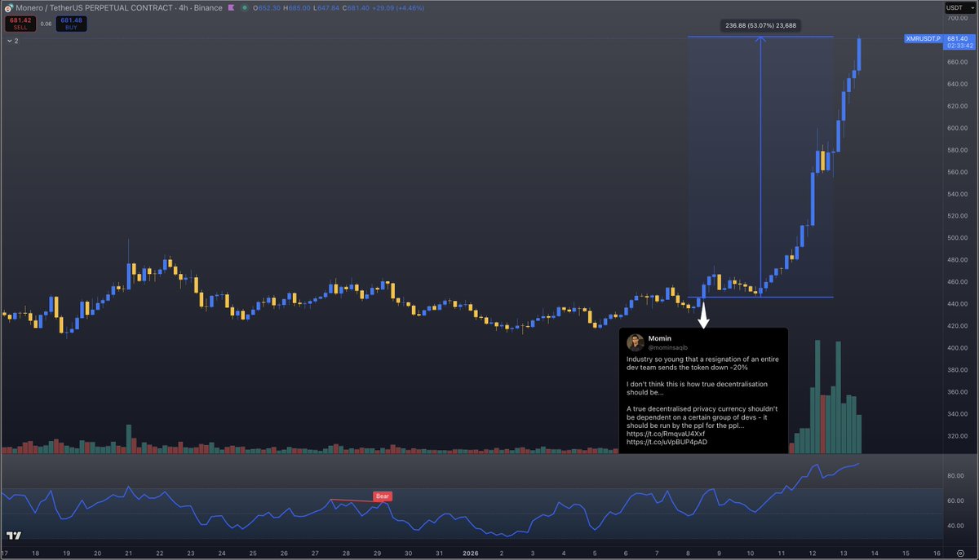The image size is (979, 560).
Task: Click the Monero symbol logo icon
Action: coord(9,8)
